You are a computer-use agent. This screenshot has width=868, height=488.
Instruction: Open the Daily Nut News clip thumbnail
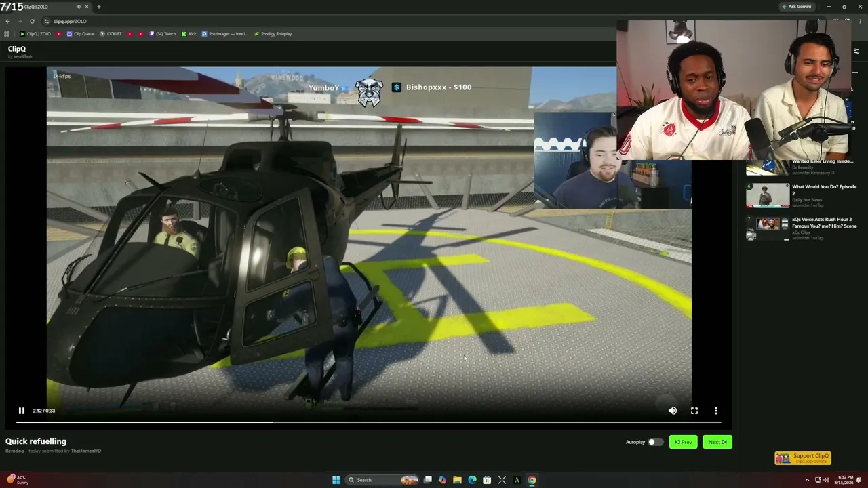(768, 196)
